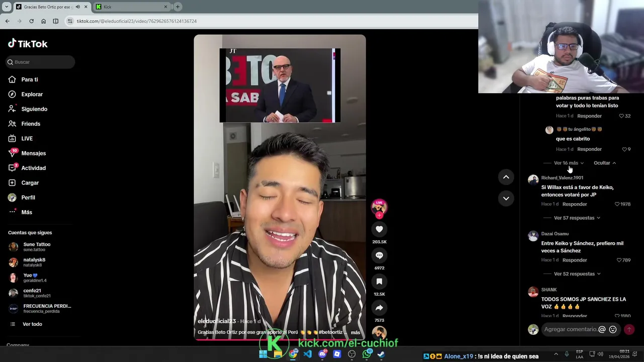The width and height of the screenshot is (644, 362).
Task: Show hidden system tray icons
Action: (x=555, y=354)
